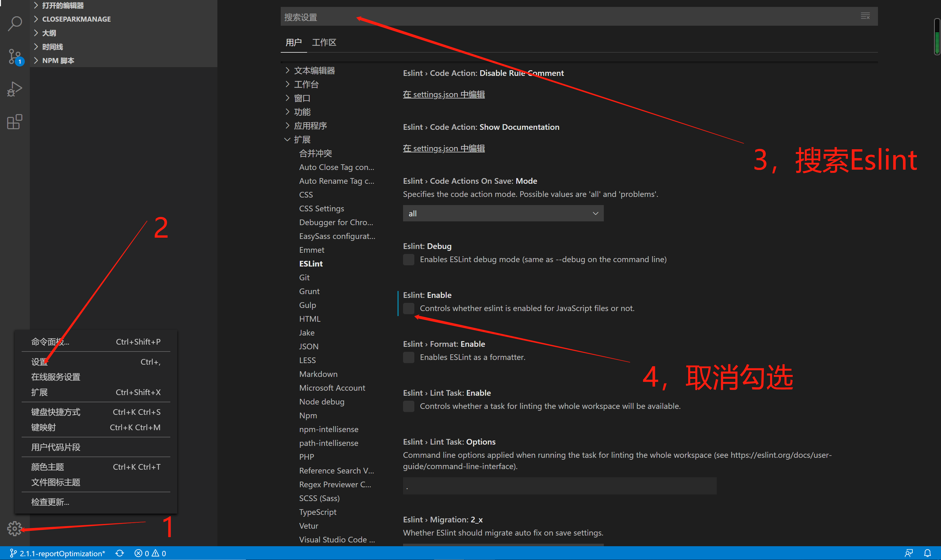Viewport: 941px width, 560px height.
Task: Open errors and warnings status indicator
Action: [x=150, y=553]
